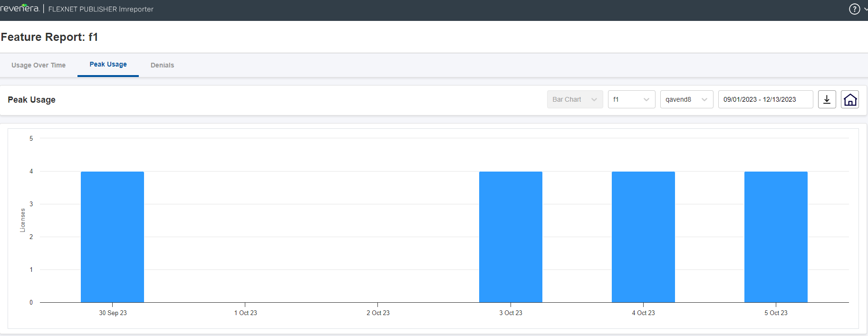This screenshot has width=868, height=336.
Task: Click the '3 Oct 23' axis label
Action: [x=511, y=313]
